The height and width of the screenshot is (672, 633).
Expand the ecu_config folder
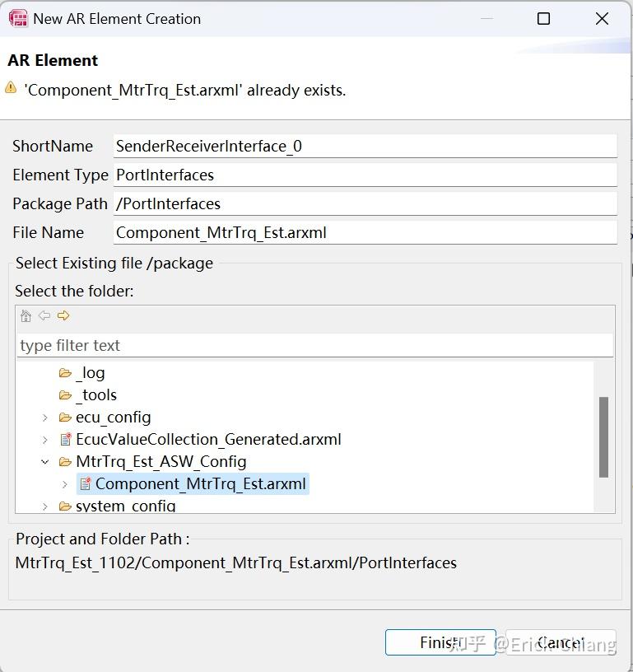coord(45,418)
